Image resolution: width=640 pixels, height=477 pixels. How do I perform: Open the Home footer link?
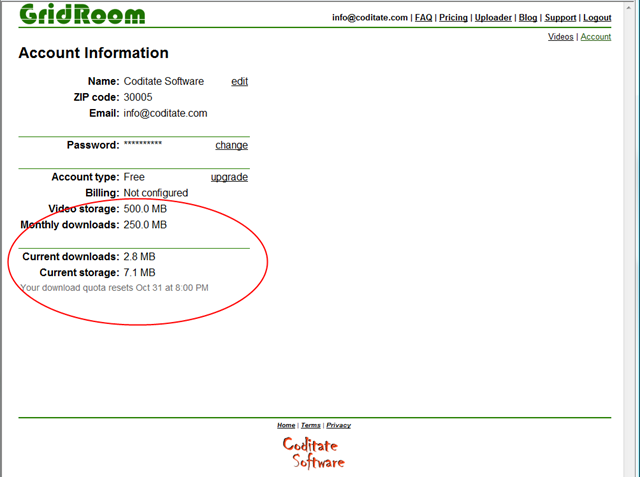(x=286, y=425)
